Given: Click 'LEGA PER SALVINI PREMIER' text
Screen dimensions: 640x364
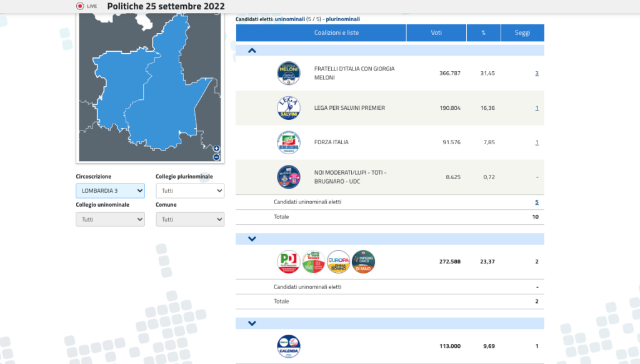Looking at the screenshot, I should 349,108.
